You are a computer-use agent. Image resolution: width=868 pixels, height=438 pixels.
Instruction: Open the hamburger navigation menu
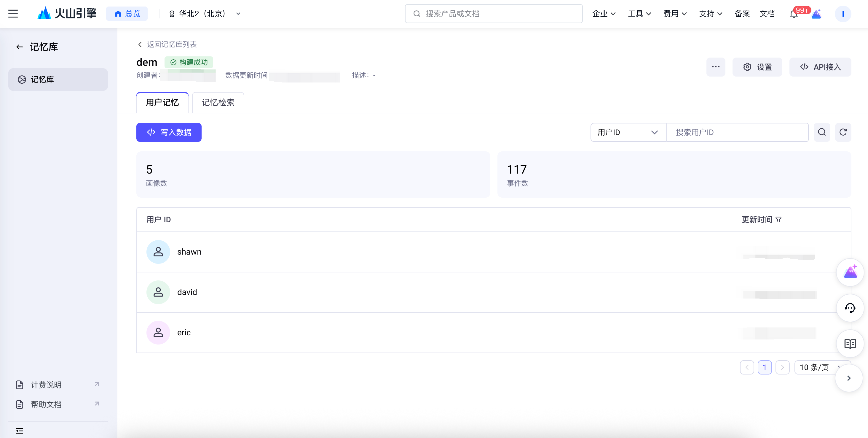click(x=13, y=14)
